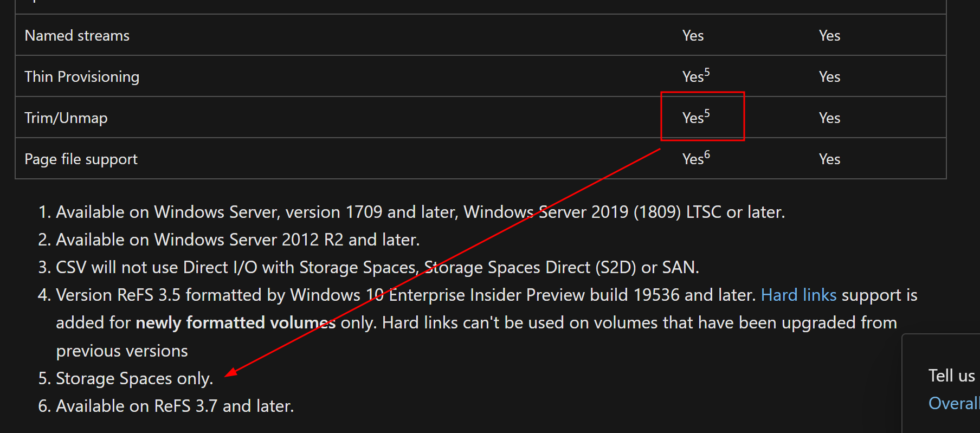Click the first Yes in Named streams row
This screenshot has height=433, width=980.
[693, 36]
